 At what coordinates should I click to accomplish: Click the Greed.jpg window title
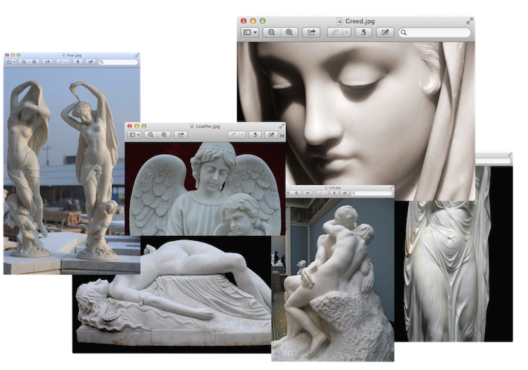click(360, 21)
